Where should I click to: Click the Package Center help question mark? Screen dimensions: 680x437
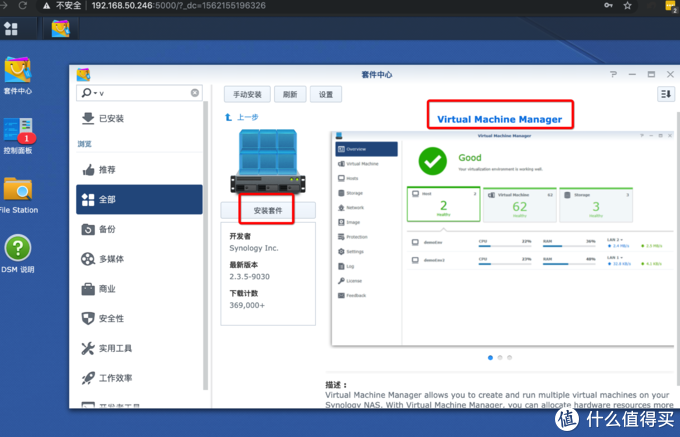[x=613, y=75]
